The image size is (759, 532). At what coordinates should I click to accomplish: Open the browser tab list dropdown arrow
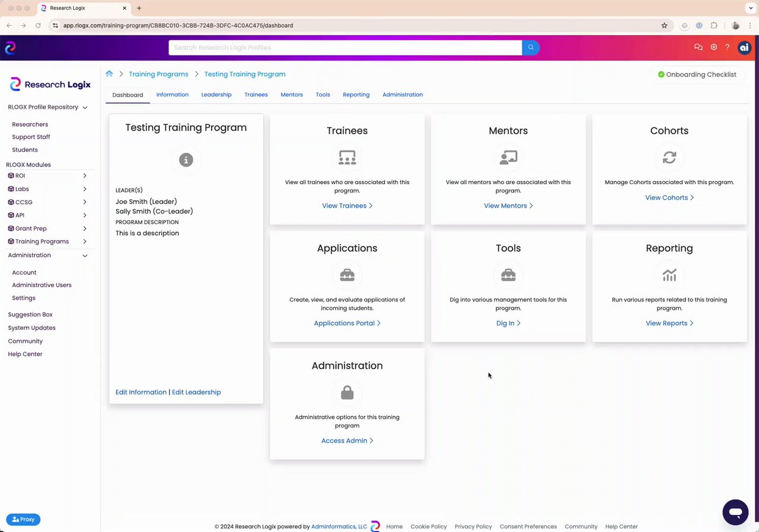750,8
